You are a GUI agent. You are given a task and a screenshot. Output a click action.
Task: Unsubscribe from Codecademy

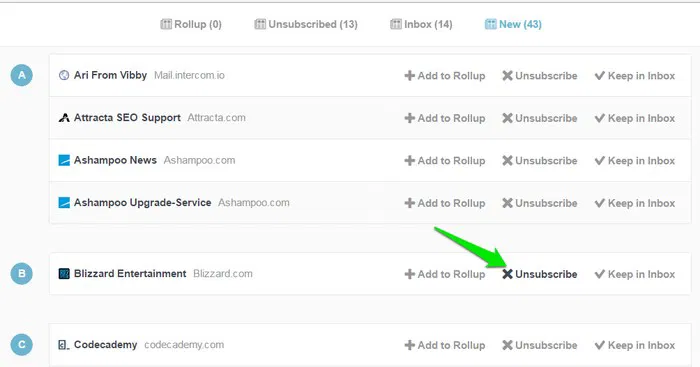[x=540, y=345]
